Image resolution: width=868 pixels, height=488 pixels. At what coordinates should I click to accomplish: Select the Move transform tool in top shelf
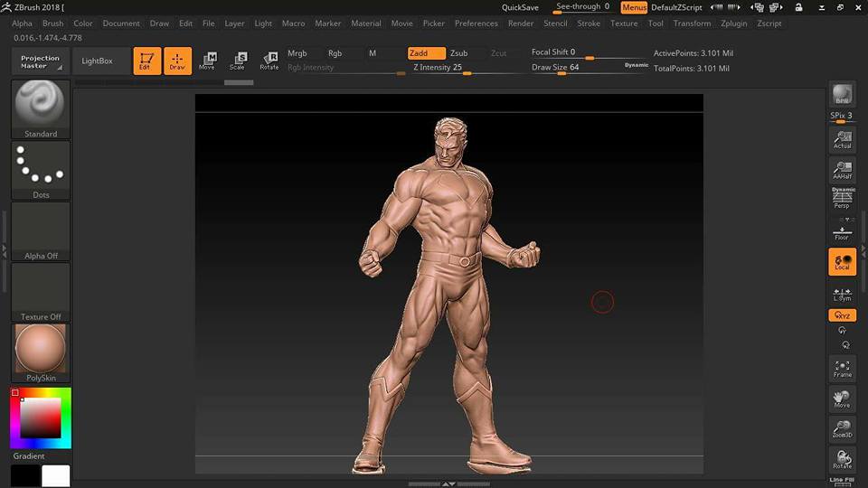click(x=208, y=61)
